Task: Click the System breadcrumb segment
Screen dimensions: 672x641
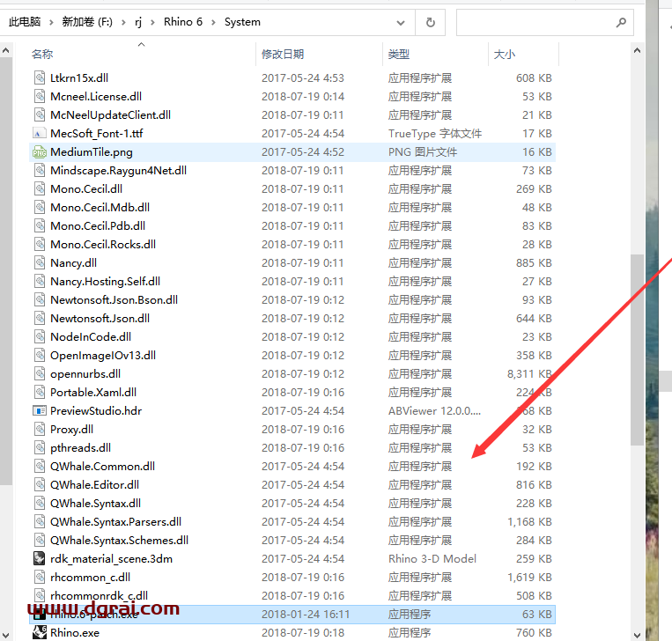Action: (x=242, y=22)
